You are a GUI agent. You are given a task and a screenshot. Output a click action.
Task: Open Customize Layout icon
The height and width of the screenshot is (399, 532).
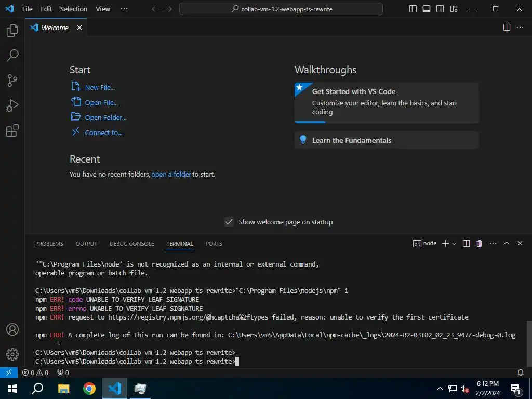454,9
